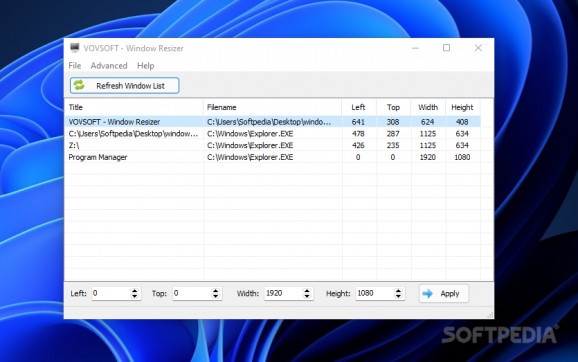Sort by the Left column header

[x=359, y=107]
